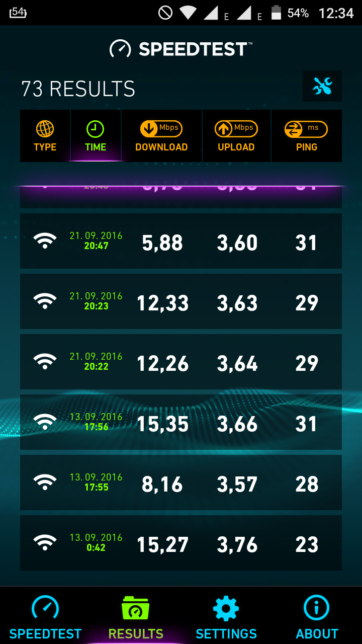This screenshot has height=644, width=362.
Task: Open result from 13.09.2016 0:42
Action: [x=181, y=543]
